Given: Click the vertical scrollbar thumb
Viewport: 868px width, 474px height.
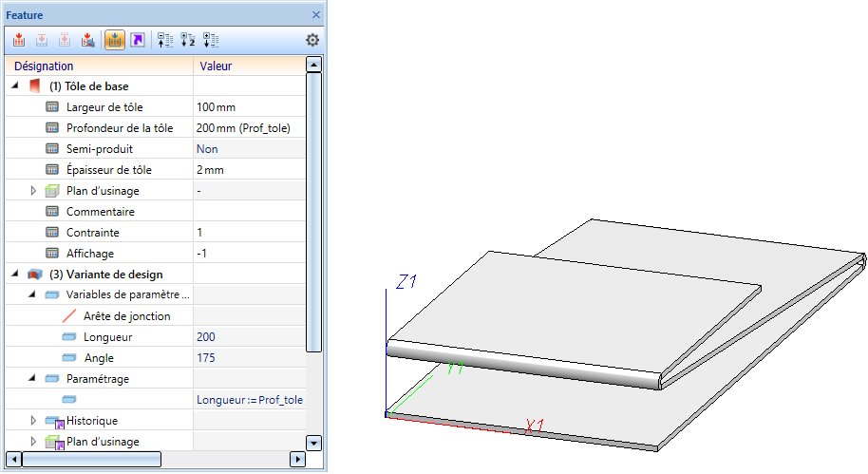Looking at the screenshot, I should pos(314,212).
